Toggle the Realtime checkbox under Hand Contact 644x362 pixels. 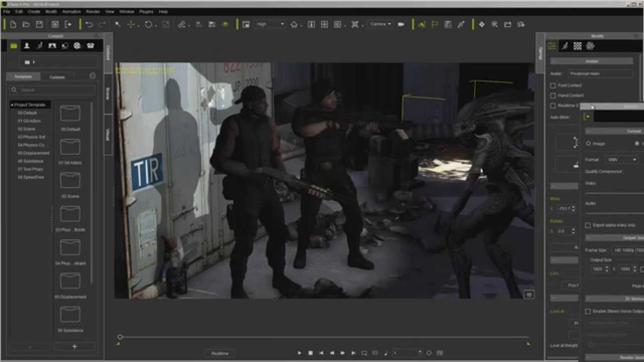[553, 106]
